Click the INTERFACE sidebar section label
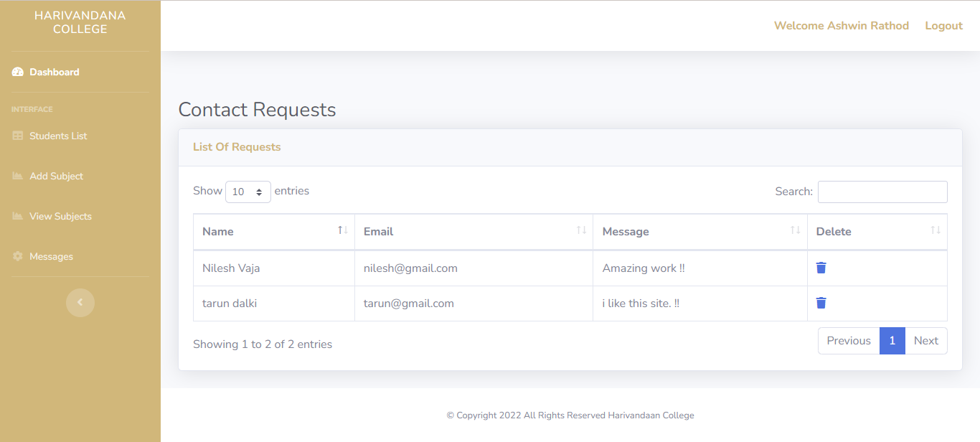 32,110
